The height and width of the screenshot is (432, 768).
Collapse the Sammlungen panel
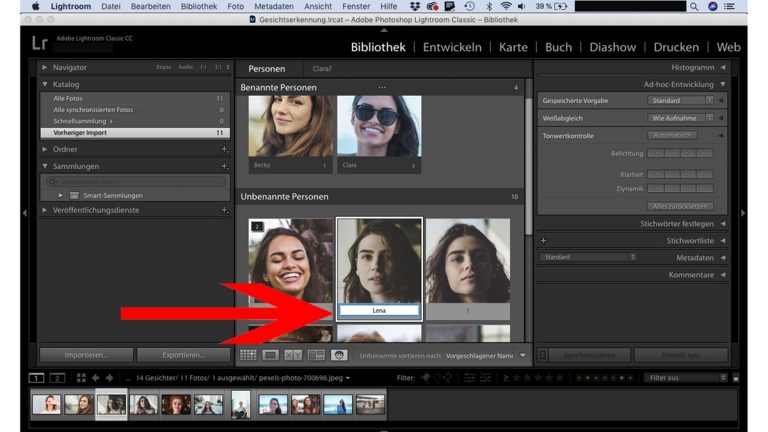tap(45, 166)
